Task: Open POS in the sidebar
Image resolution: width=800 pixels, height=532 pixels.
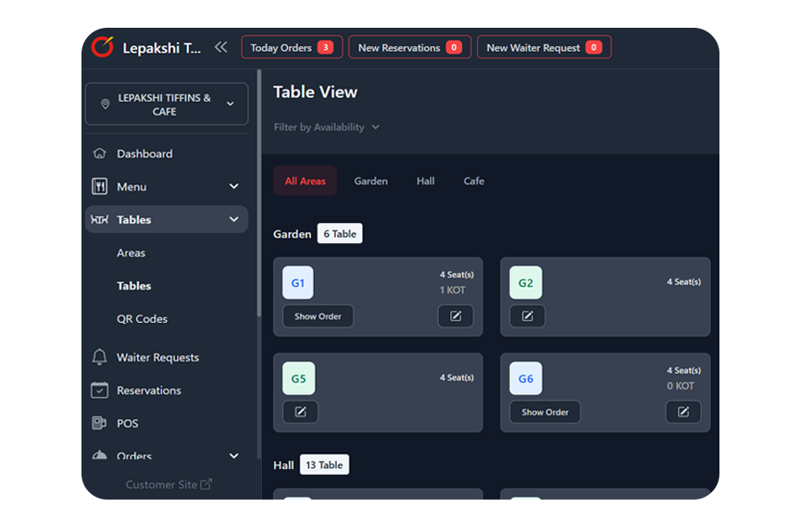Action: pyautogui.click(x=127, y=423)
